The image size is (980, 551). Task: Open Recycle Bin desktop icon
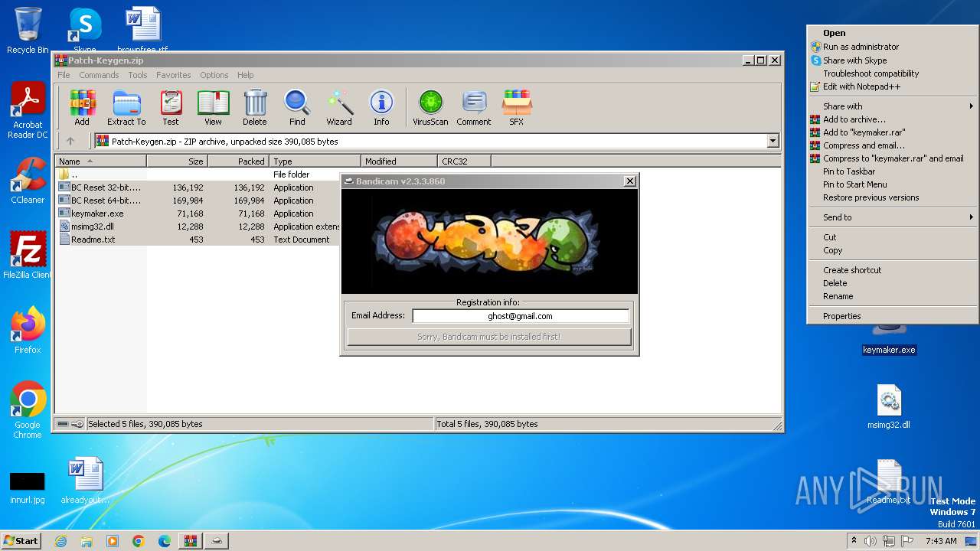28,31
